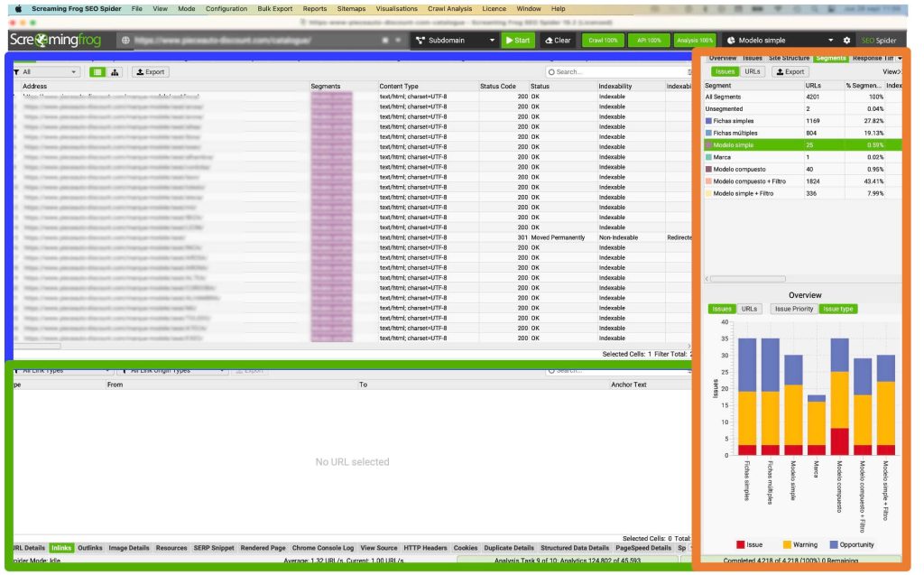Switch to tree view icon in main table toolbar
The width and height of the screenshot is (924, 575).
[x=115, y=72]
